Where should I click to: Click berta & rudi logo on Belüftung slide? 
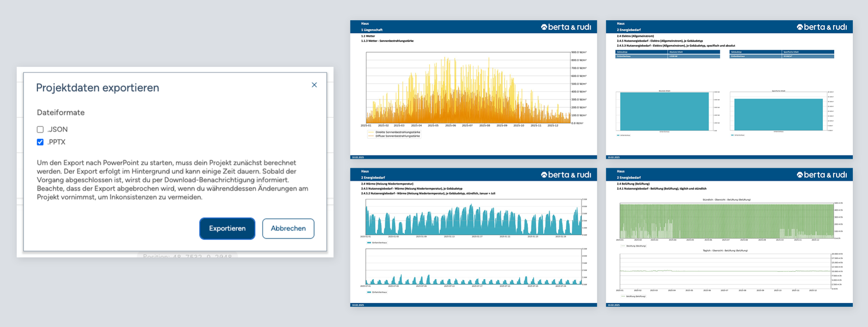pyautogui.click(x=822, y=175)
